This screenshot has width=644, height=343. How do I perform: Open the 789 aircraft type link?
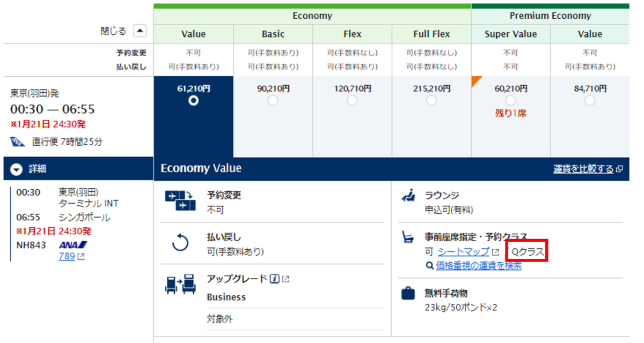coord(67,256)
